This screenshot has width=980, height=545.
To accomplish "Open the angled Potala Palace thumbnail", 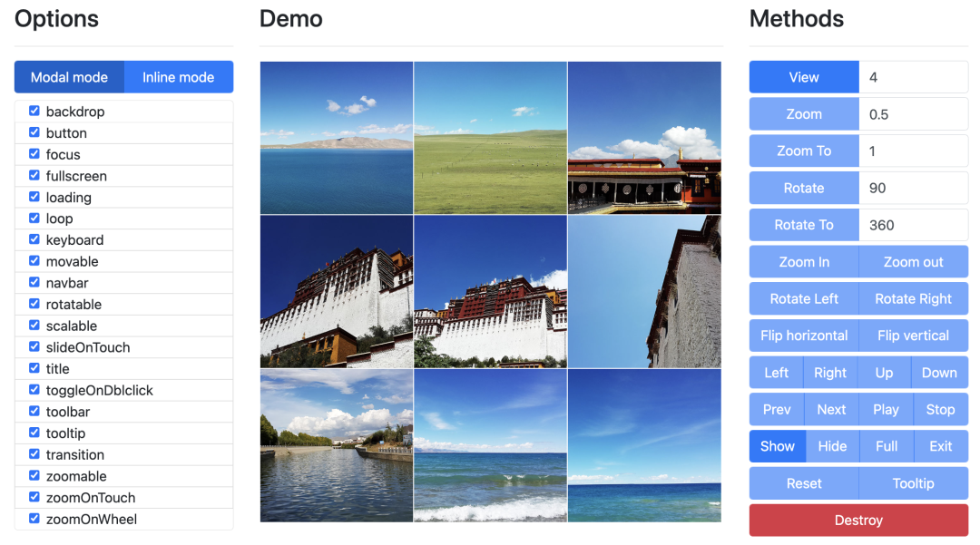I will tap(337, 291).
